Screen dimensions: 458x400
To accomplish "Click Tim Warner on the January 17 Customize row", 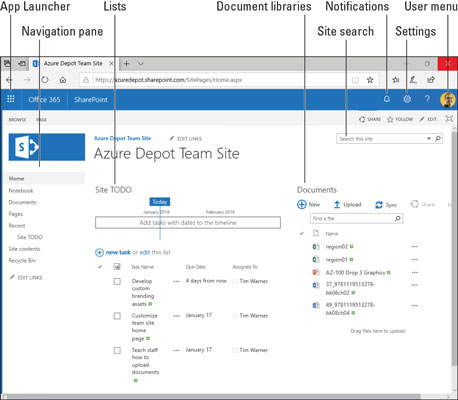I will pyautogui.click(x=254, y=316).
